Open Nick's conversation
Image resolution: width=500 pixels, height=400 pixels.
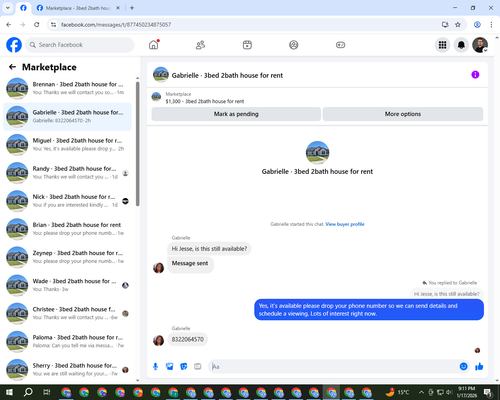tap(67, 201)
